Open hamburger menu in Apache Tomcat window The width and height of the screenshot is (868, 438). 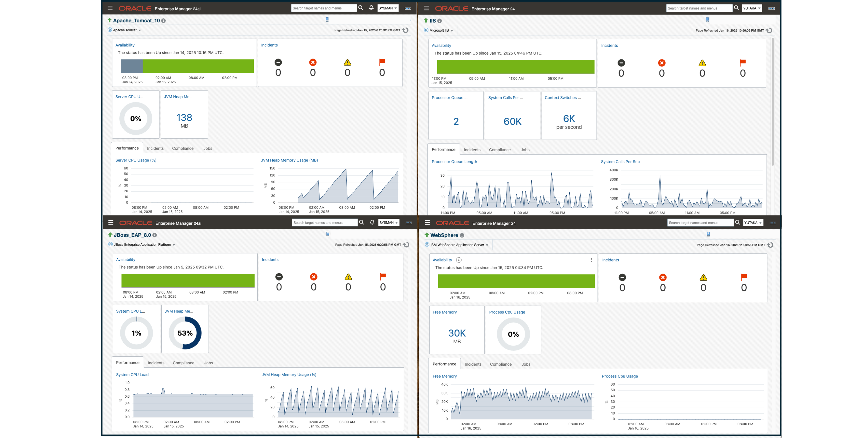[110, 8]
